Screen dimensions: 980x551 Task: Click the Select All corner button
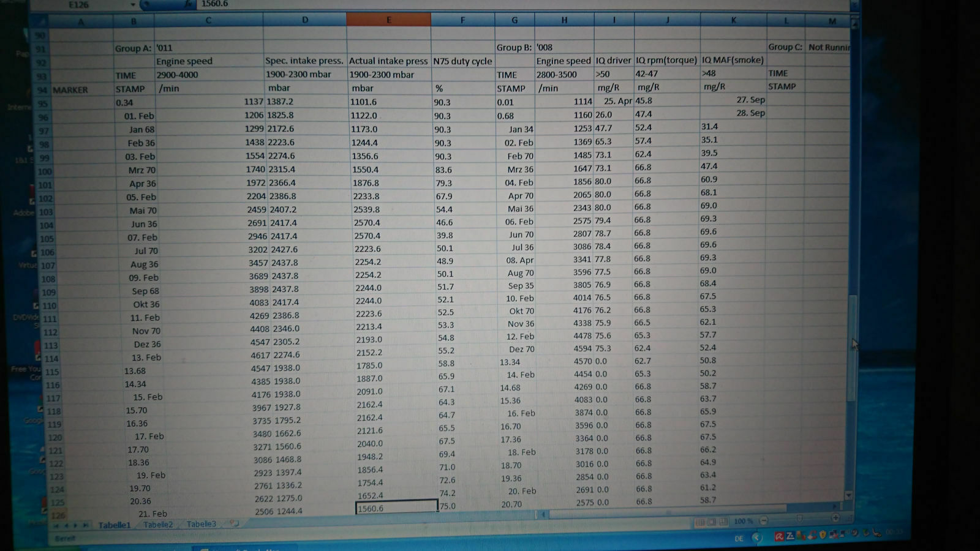(x=39, y=22)
